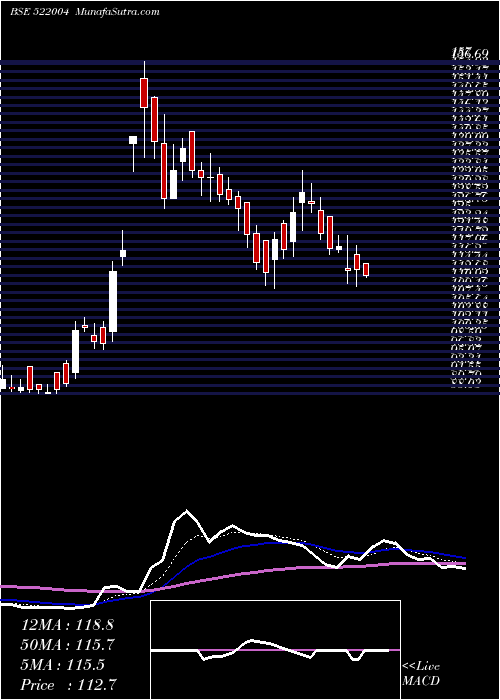Click the 12MA : 118.8 value
The width and height of the screenshot is (500, 700).
pos(67,624)
